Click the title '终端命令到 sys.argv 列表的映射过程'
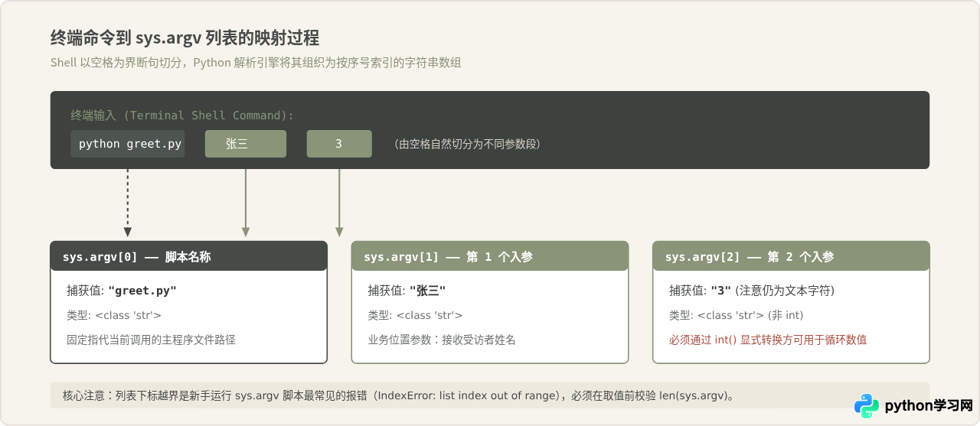 [x=185, y=37]
